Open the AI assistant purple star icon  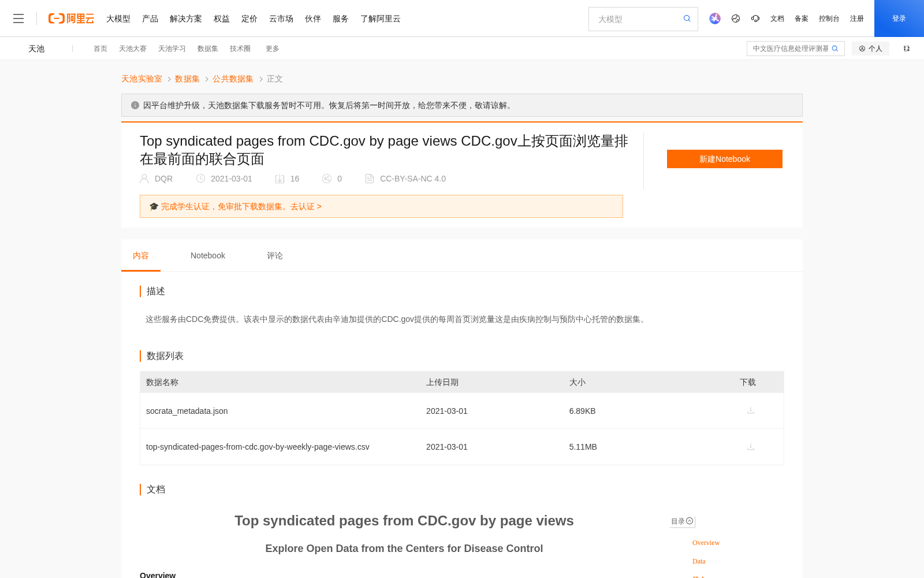coord(715,18)
